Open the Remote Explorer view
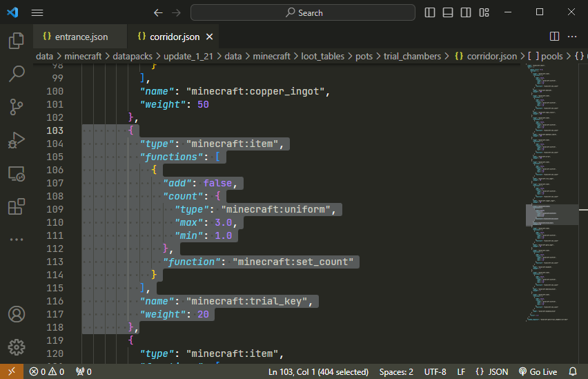This screenshot has width=588, height=379. [17, 173]
